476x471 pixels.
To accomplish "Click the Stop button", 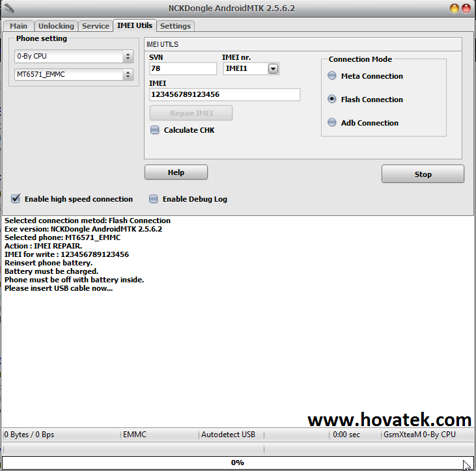I will (423, 174).
